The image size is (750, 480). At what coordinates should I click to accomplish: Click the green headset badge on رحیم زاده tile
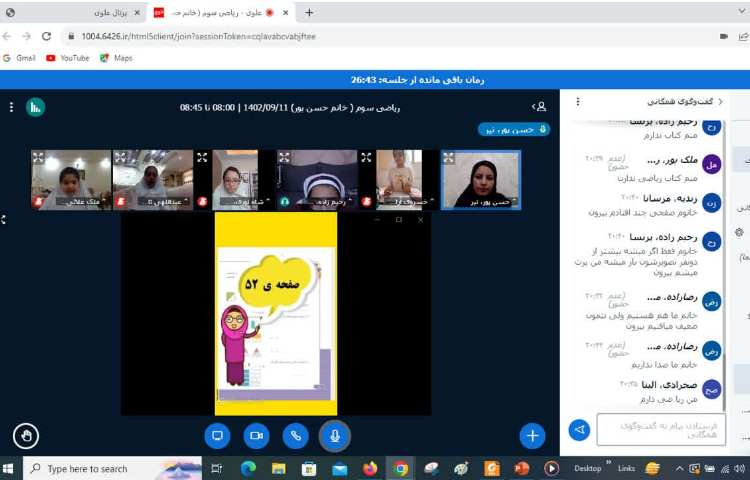point(285,202)
